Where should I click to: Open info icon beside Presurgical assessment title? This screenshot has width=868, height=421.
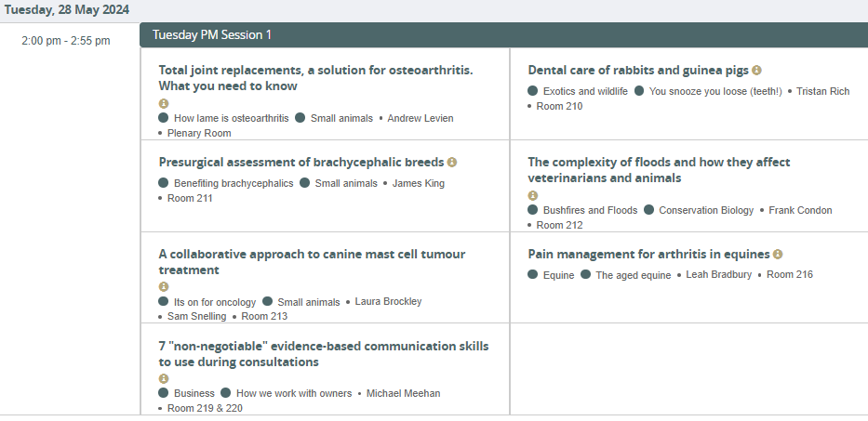tap(452, 162)
